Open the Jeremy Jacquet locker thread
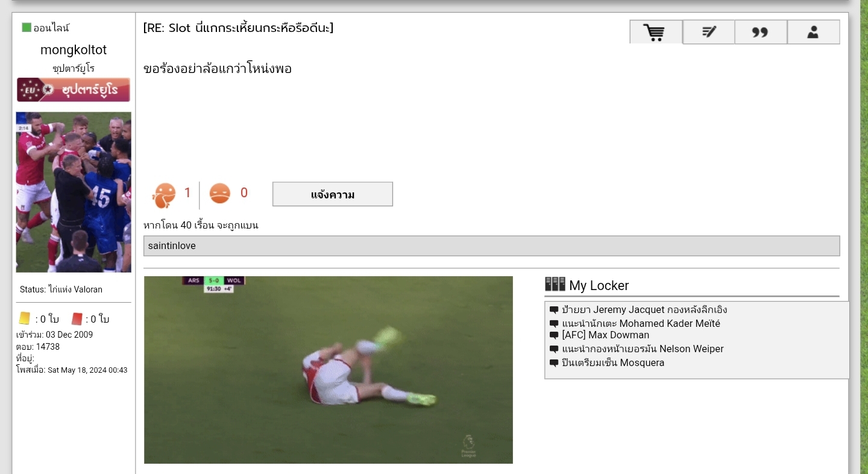Viewport: 868px width, 474px height. coord(644,310)
